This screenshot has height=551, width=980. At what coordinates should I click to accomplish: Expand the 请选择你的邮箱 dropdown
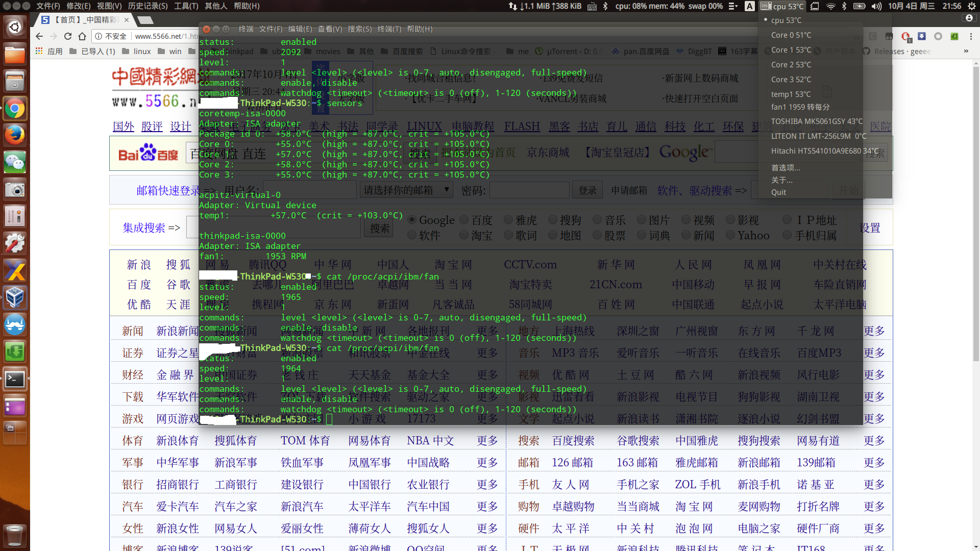pyautogui.click(x=406, y=190)
